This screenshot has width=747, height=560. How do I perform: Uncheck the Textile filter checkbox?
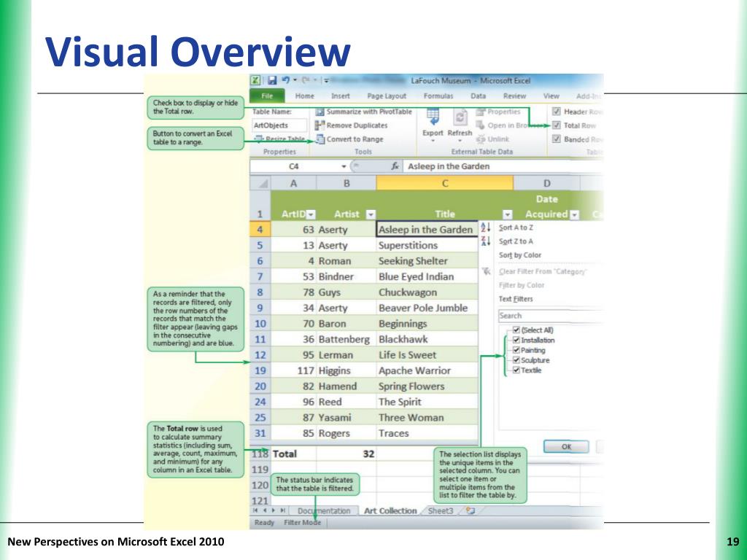pyautogui.click(x=516, y=370)
